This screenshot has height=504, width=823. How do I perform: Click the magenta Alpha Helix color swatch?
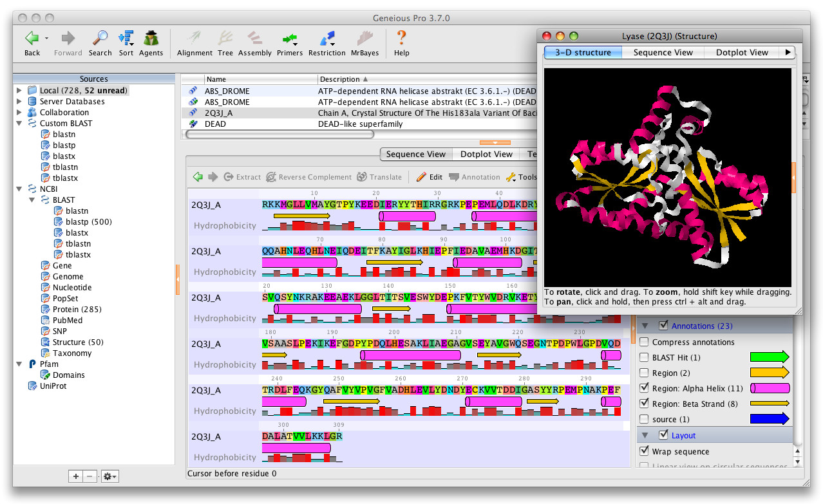(770, 388)
